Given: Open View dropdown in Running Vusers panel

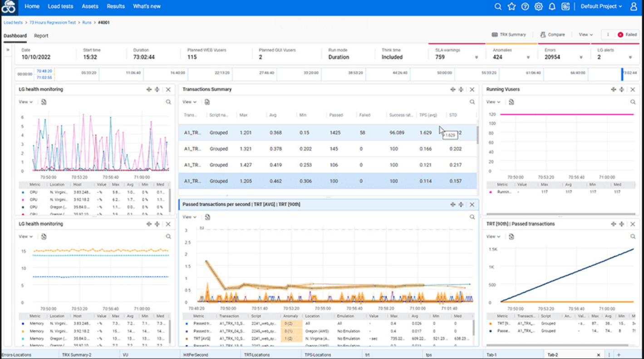Looking at the screenshot, I should click(493, 102).
